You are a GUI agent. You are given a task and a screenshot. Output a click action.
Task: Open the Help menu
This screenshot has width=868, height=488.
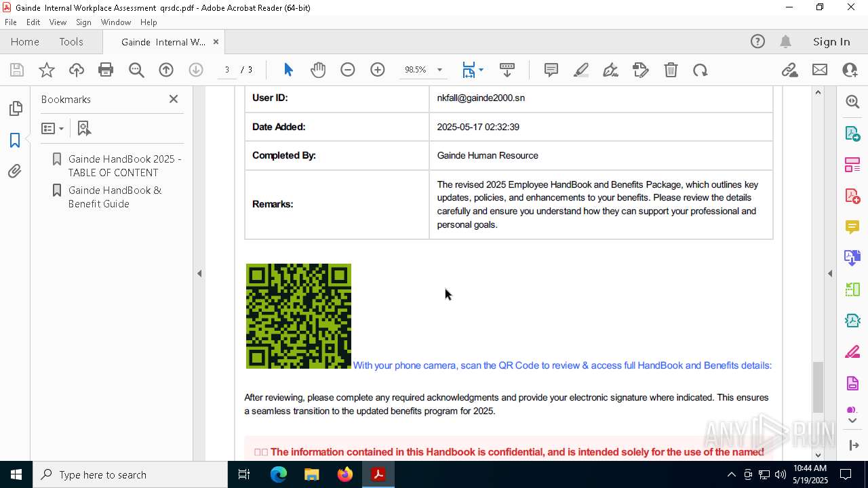click(x=149, y=22)
